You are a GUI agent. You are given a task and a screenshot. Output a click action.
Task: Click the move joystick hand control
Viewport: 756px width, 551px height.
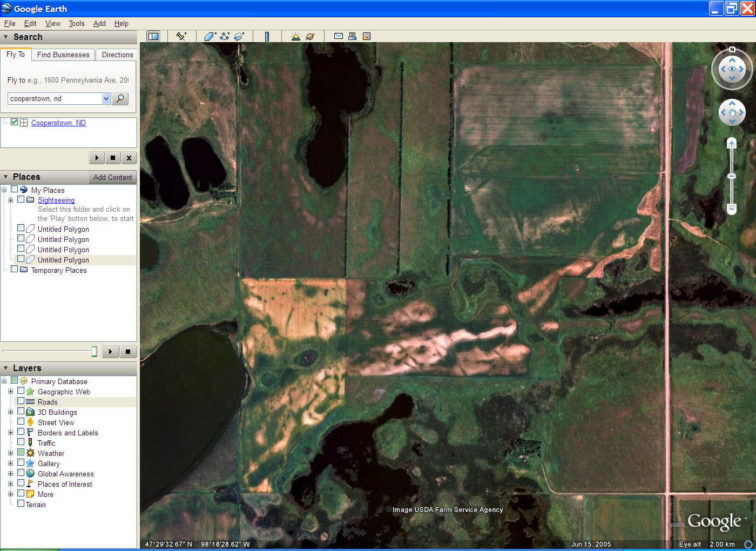pyautogui.click(x=732, y=112)
